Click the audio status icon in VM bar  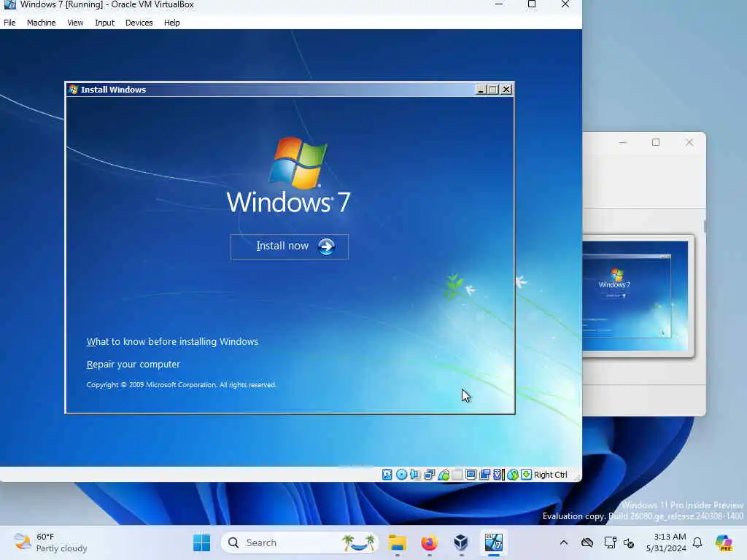pyautogui.click(x=415, y=474)
